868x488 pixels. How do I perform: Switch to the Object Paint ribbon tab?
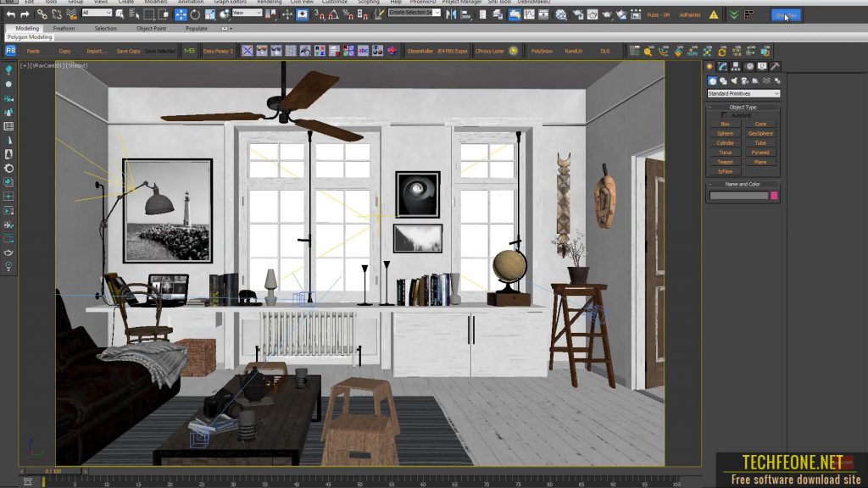[x=151, y=28]
